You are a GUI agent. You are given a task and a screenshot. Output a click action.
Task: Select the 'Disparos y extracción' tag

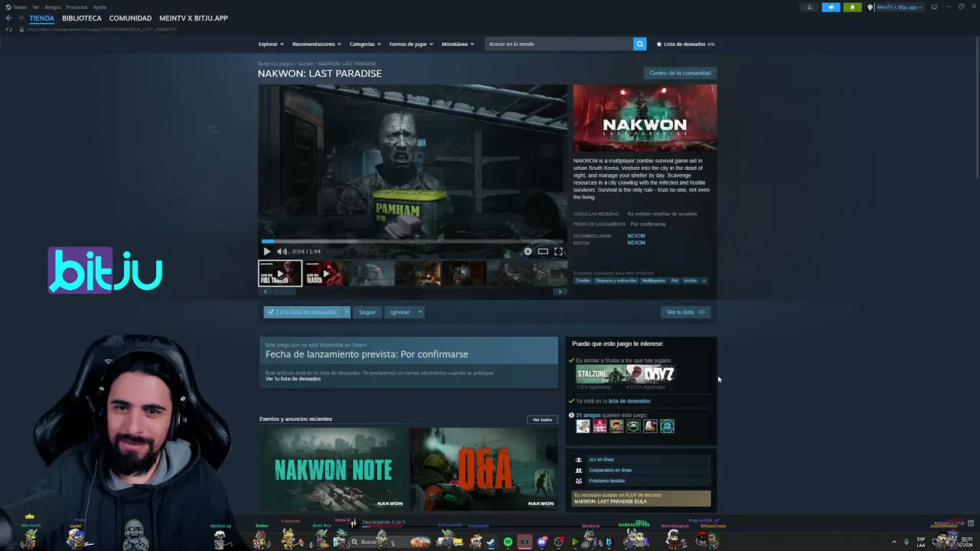point(616,281)
